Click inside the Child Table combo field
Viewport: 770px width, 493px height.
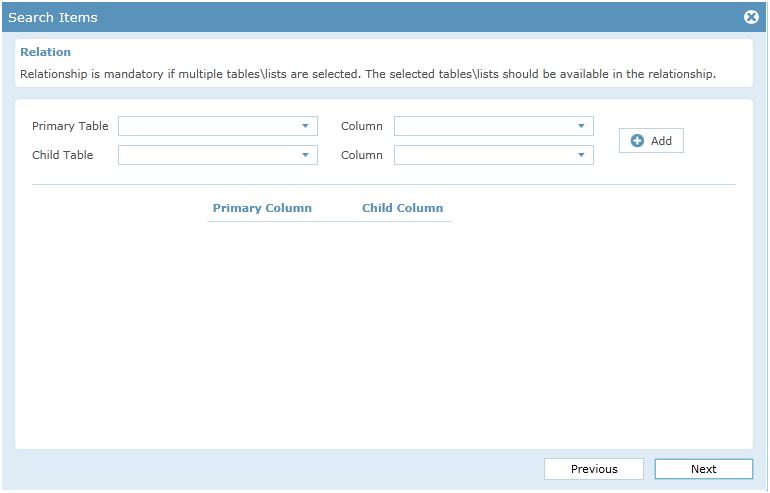click(x=218, y=155)
